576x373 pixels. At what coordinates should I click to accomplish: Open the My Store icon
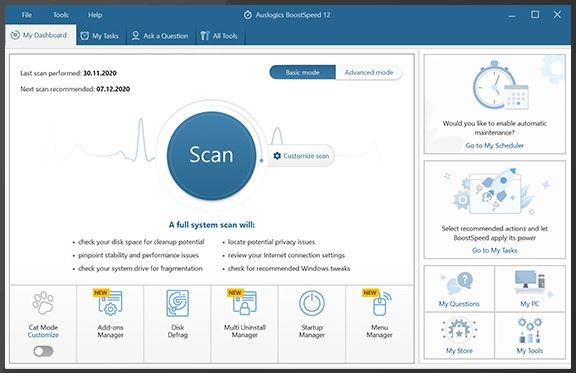459,329
